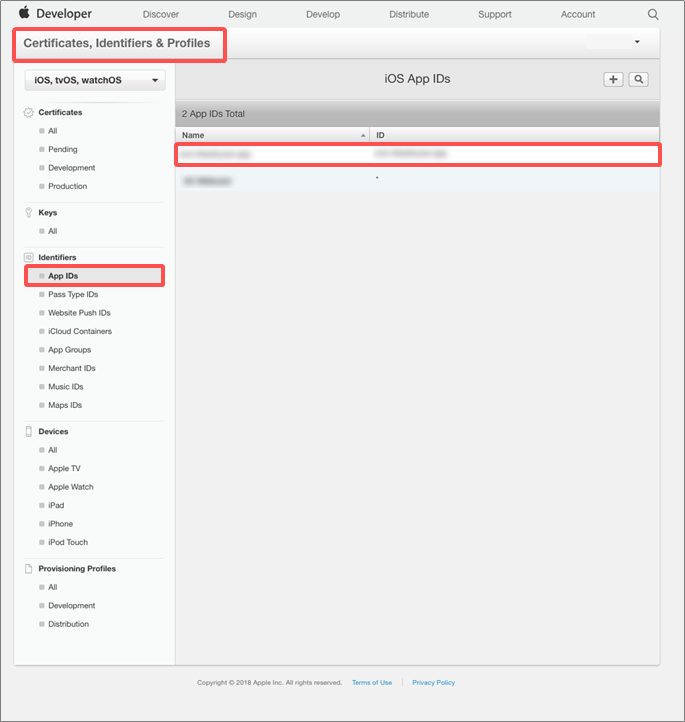The image size is (685, 722).
Task: Open the Terms of Use link
Action: click(372, 682)
